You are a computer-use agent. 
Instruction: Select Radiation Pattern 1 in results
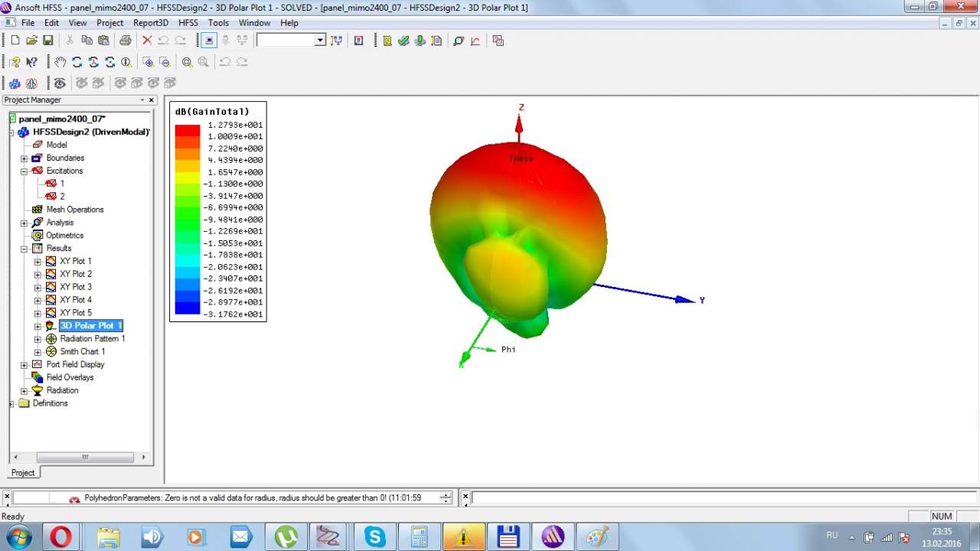click(x=92, y=338)
